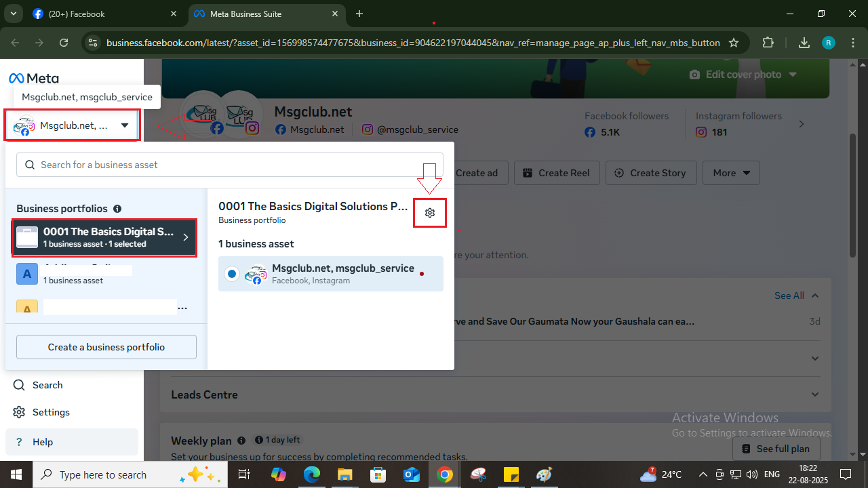Expand the Leads Centre section
The height and width of the screenshot is (488, 868).
(814, 394)
